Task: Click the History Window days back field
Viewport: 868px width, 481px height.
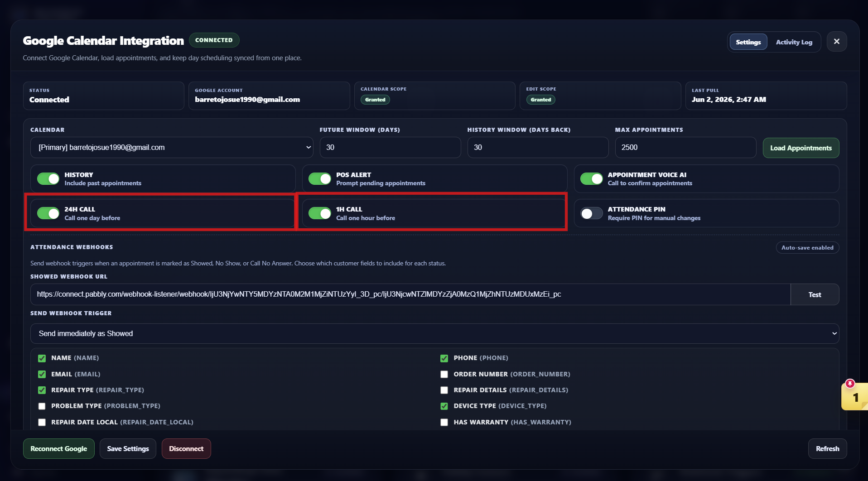Action: tap(538, 148)
